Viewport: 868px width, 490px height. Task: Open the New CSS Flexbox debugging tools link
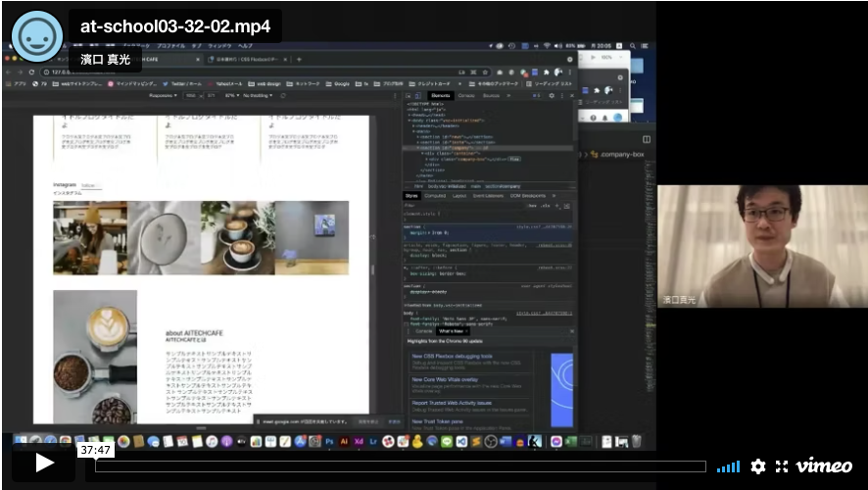coord(452,357)
